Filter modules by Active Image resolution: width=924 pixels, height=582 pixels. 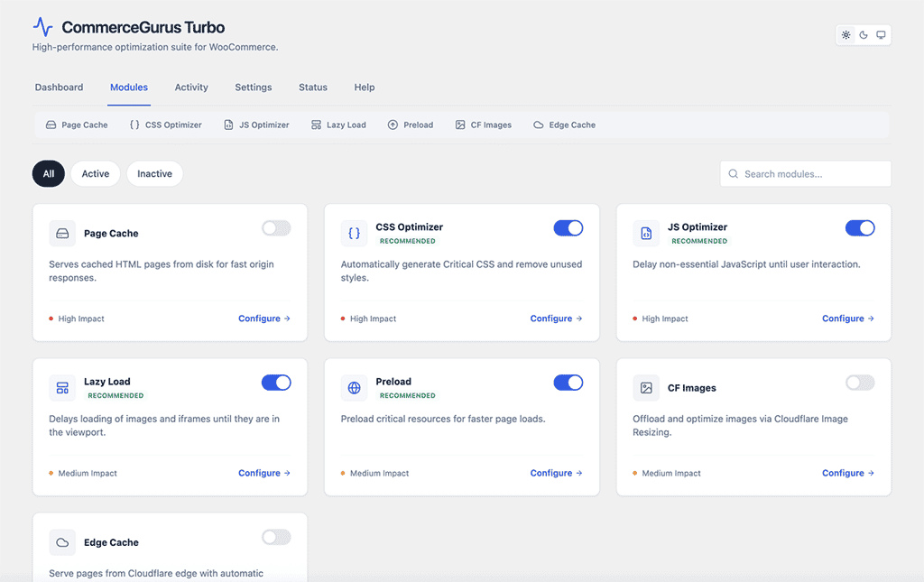96,174
